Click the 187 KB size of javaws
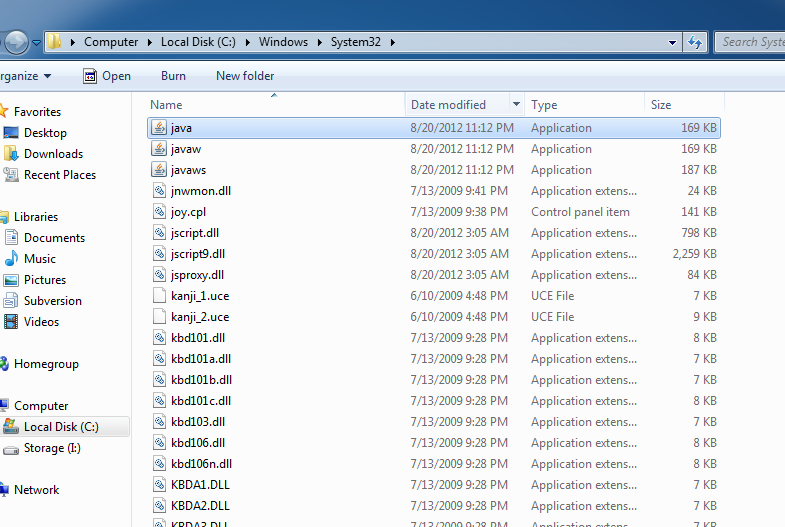Screen dimensions: 785x527 click(x=698, y=170)
